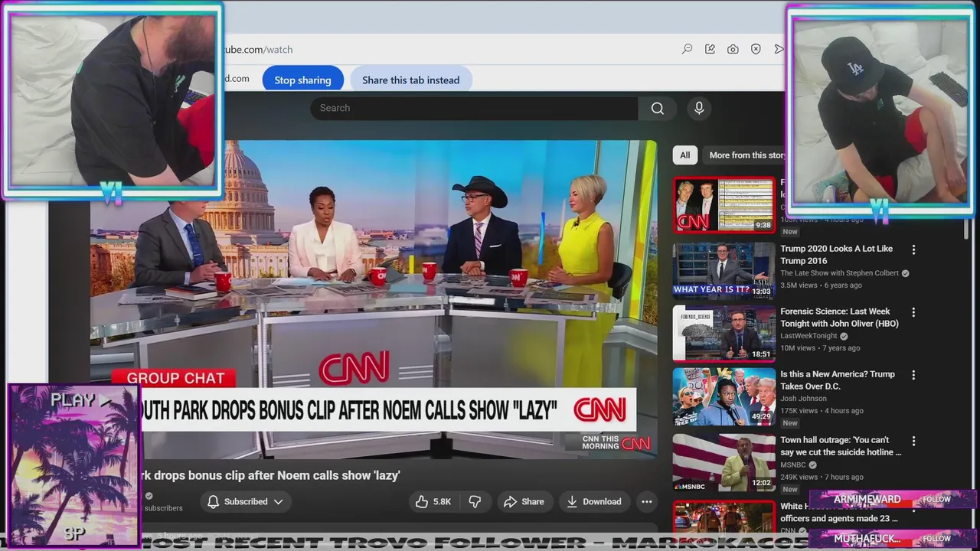
Task: Click the video title about Noem calling show lazy
Action: [270, 475]
